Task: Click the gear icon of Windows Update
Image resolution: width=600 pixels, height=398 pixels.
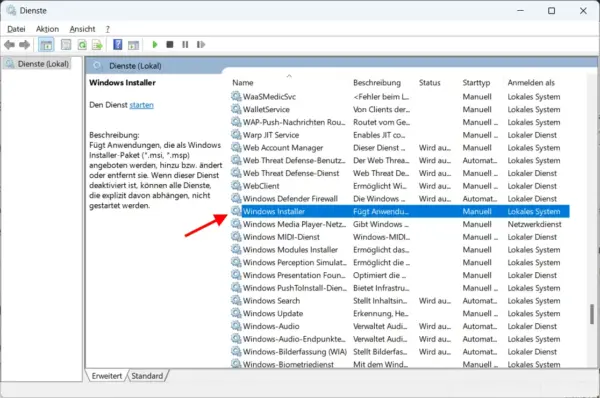Action: (x=236, y=313)
